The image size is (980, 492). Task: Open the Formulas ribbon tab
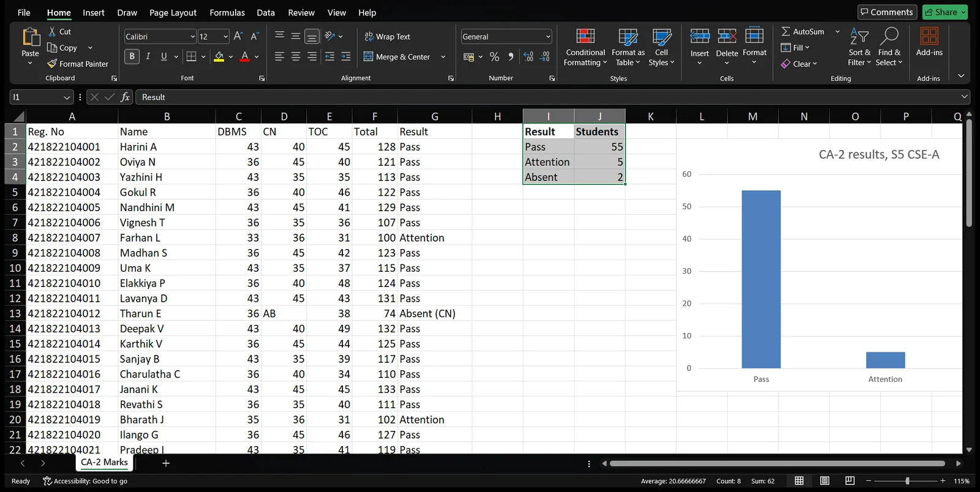coord(227,12)
